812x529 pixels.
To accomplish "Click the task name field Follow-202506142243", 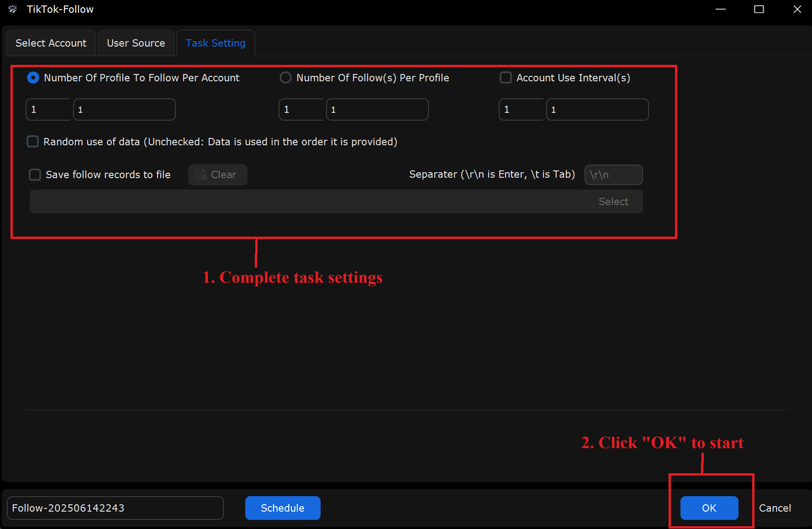I will coord(115,508).
